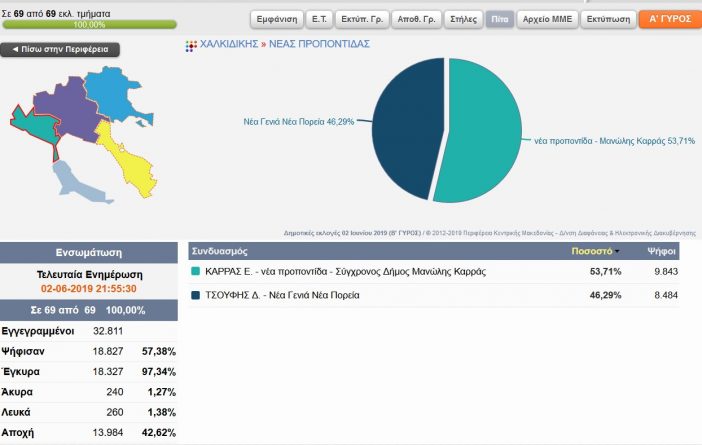Viewport: 702px width, 445px height.
Task: Click the 9.843 votes value
Action: click(x=666, y=271)
